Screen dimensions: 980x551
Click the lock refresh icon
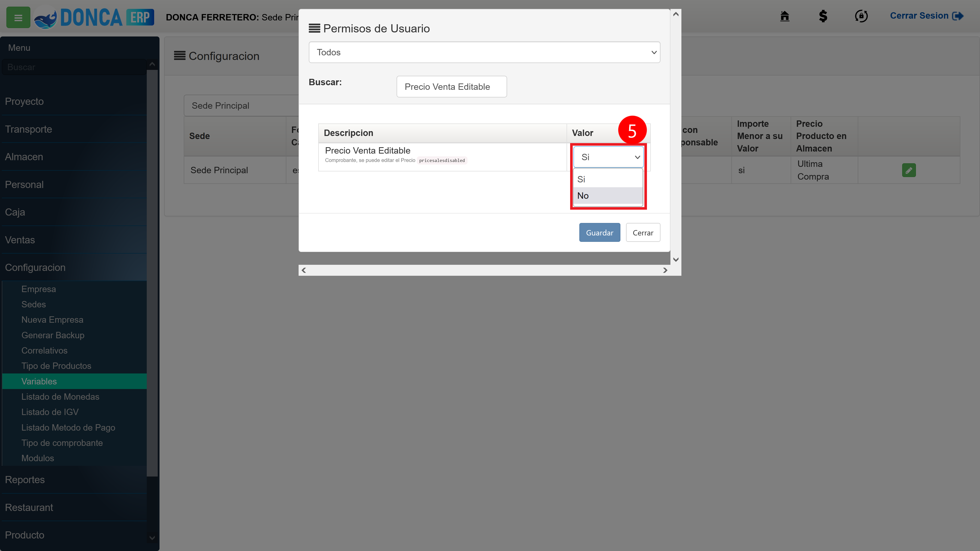tap(861, 16)
